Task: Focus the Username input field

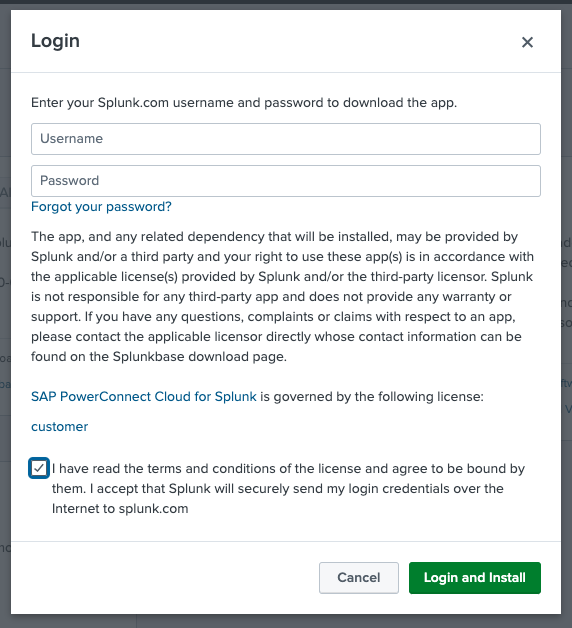Action: (286, 139)
